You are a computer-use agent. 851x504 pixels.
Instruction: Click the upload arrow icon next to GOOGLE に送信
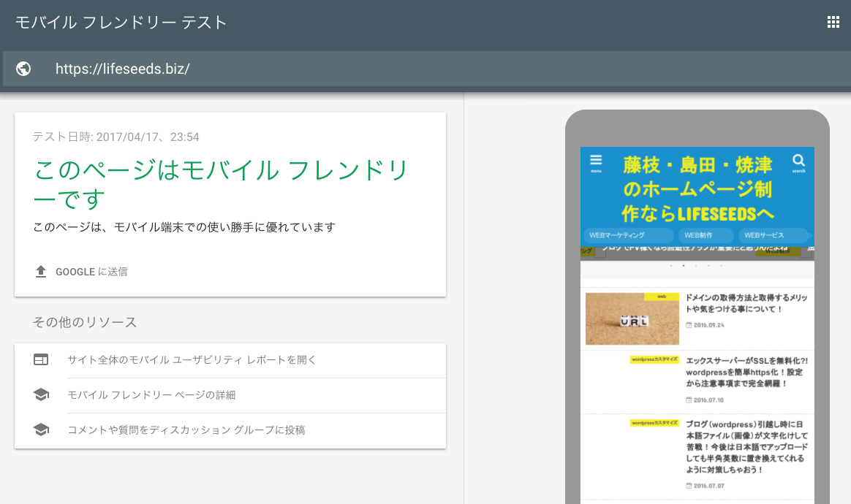tap(41, 272)
